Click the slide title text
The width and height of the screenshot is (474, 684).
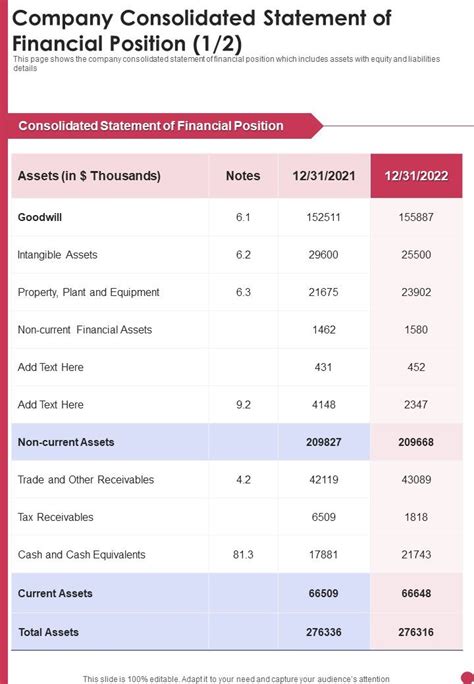(202, 31)
